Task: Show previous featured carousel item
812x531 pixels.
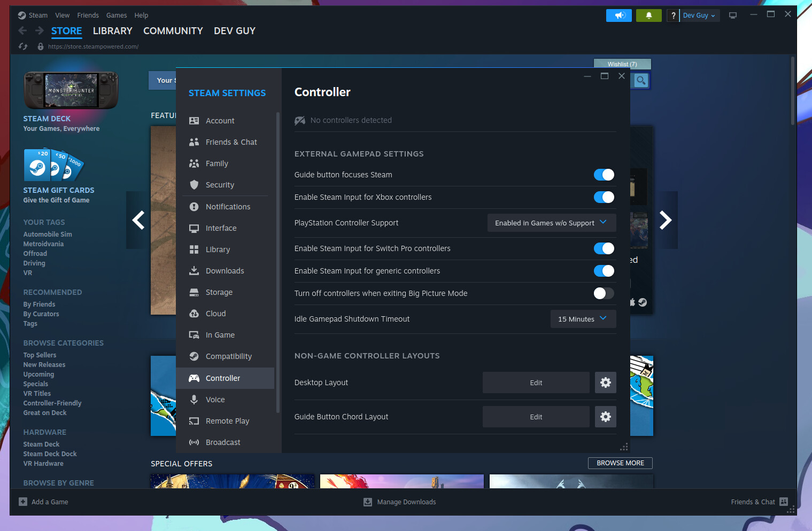Action: pos(138,220)
